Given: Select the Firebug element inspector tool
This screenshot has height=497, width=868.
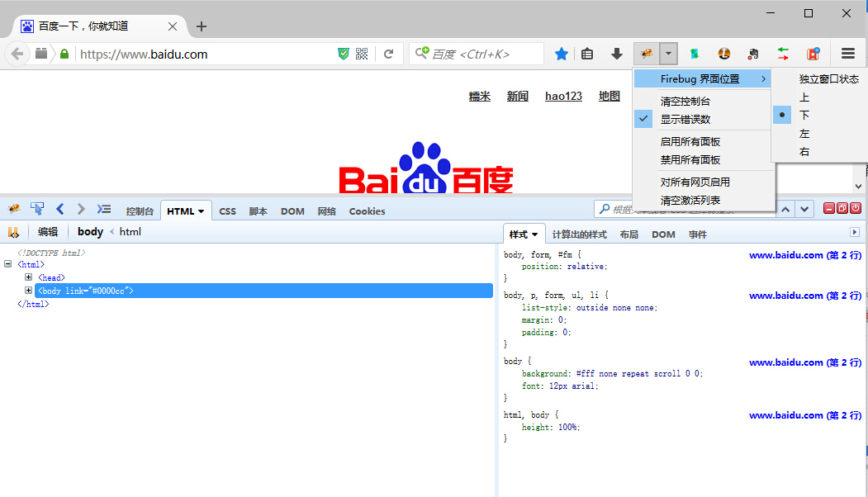Looking at the screenshot, I should coord(37,208).
